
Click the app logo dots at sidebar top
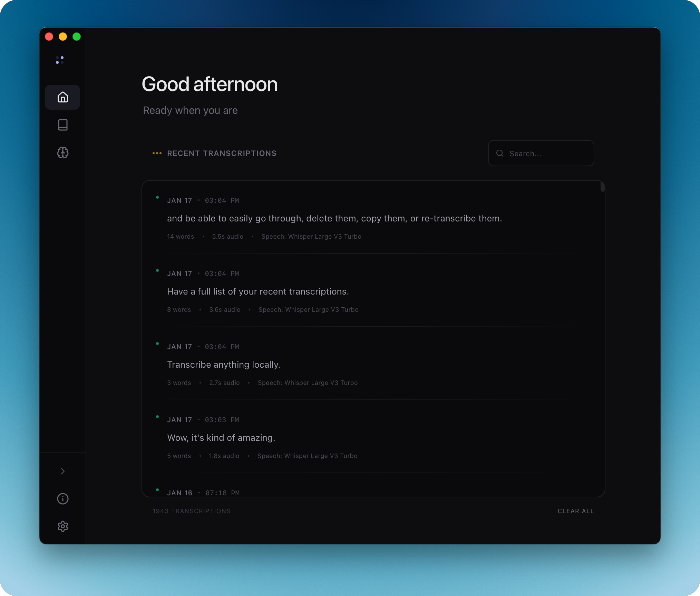click(60, 60)
